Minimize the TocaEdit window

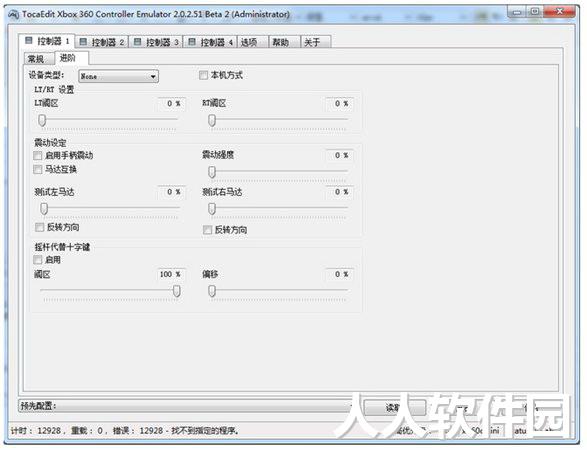tap(517, 12)
